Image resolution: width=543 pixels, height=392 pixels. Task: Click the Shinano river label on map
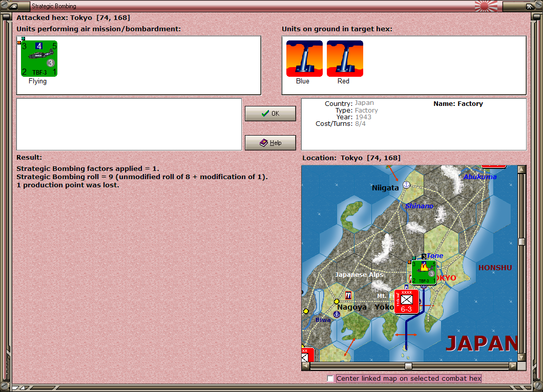pos(420,206)
